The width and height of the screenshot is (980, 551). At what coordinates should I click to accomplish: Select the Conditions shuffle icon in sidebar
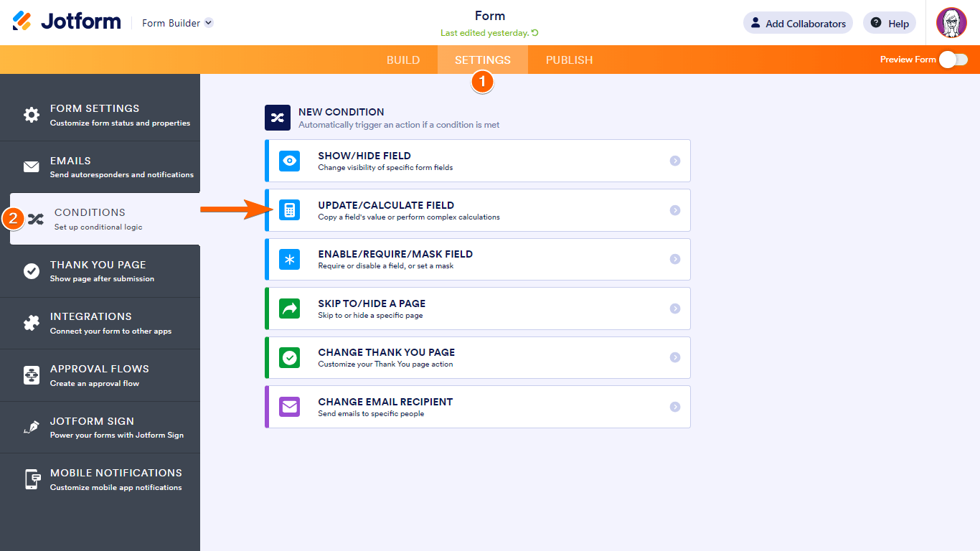tap(31, 218)
